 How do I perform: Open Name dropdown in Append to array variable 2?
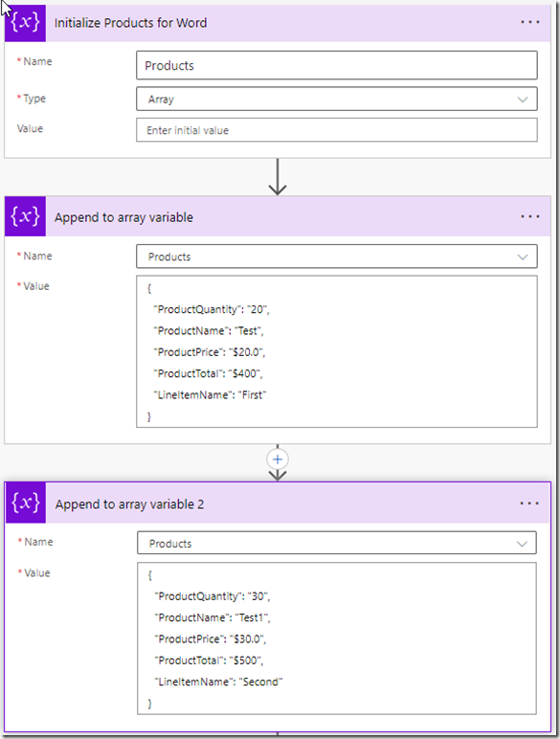tap(337, 543)
